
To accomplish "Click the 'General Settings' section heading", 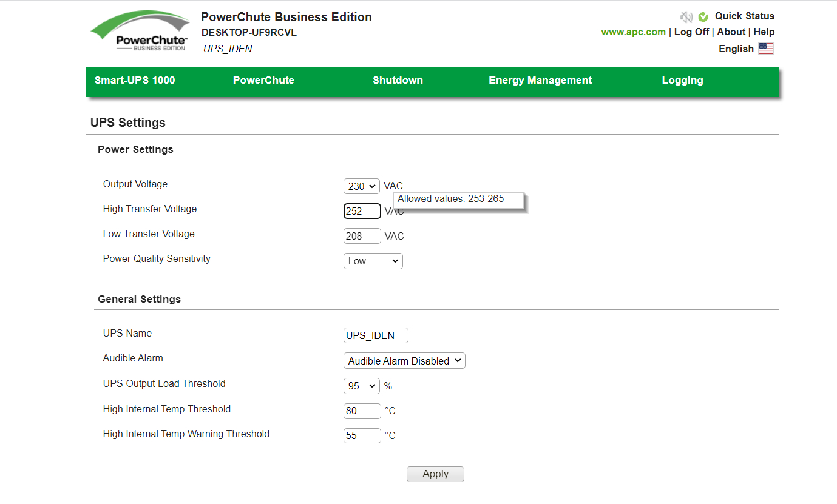I will (x=140, y=299).
